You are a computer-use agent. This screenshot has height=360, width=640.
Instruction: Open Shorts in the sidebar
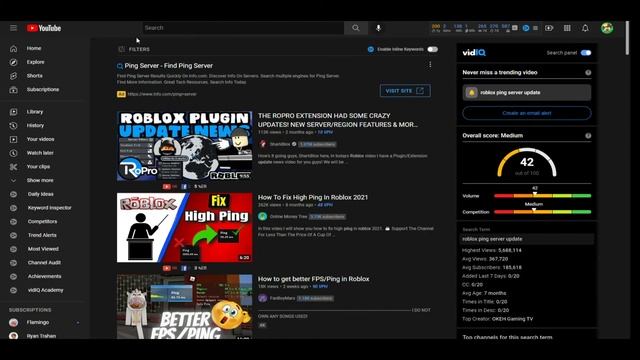point(35,76)
